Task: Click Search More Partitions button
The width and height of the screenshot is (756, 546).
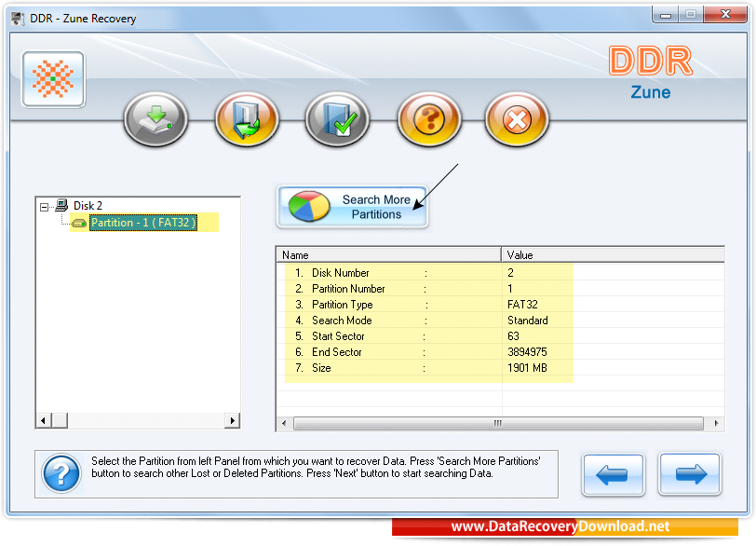Action: (x=353, y=207)
